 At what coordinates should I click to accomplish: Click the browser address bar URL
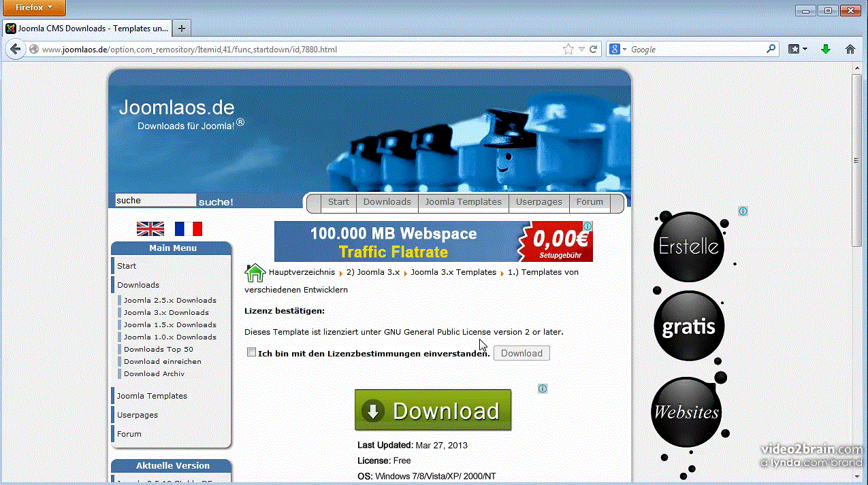300,49
